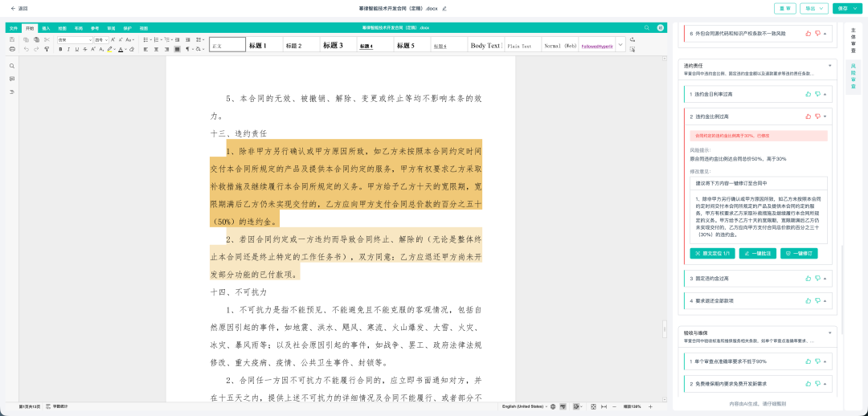Open the font size dropdown

[x=106, y=40]
